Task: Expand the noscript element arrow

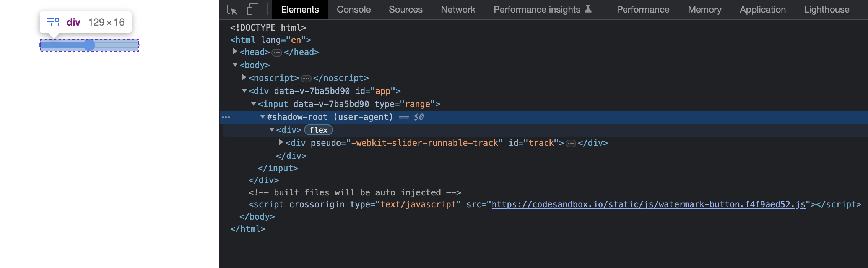Action: (x=244, y=77)
